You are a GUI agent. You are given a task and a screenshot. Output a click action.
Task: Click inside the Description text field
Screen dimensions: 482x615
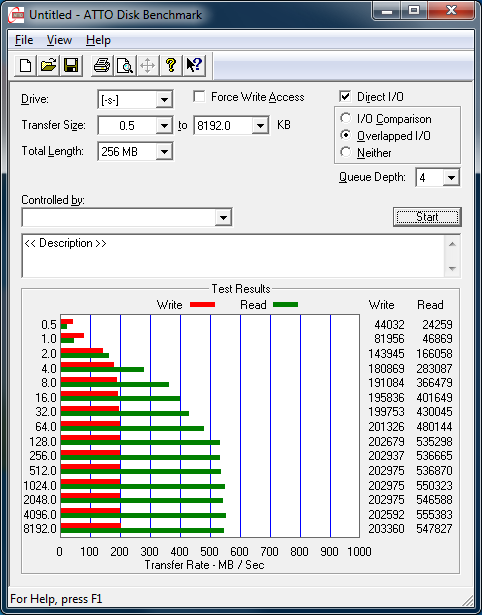pos(233,256)
